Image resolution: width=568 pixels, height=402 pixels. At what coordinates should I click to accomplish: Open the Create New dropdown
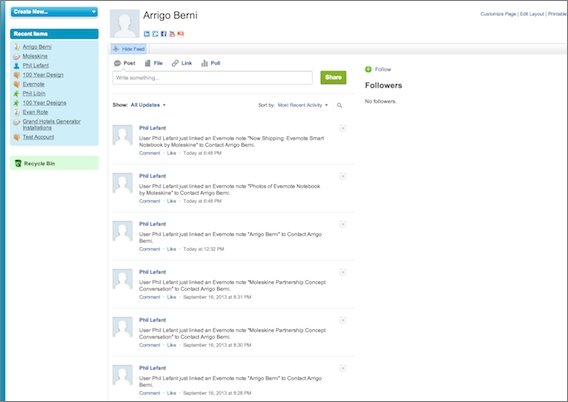[x=54, y=12]
